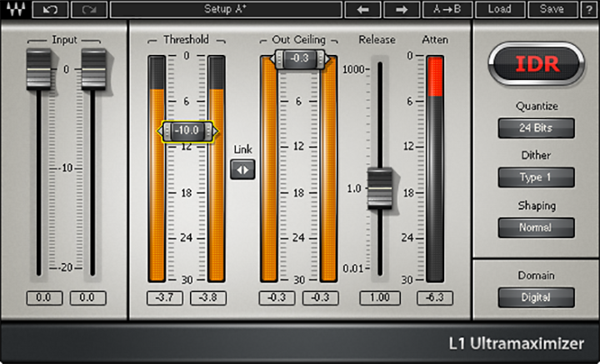Click right Out Ceiling readout -0.3
Viewport: 600px width, 364px height.
321,298
